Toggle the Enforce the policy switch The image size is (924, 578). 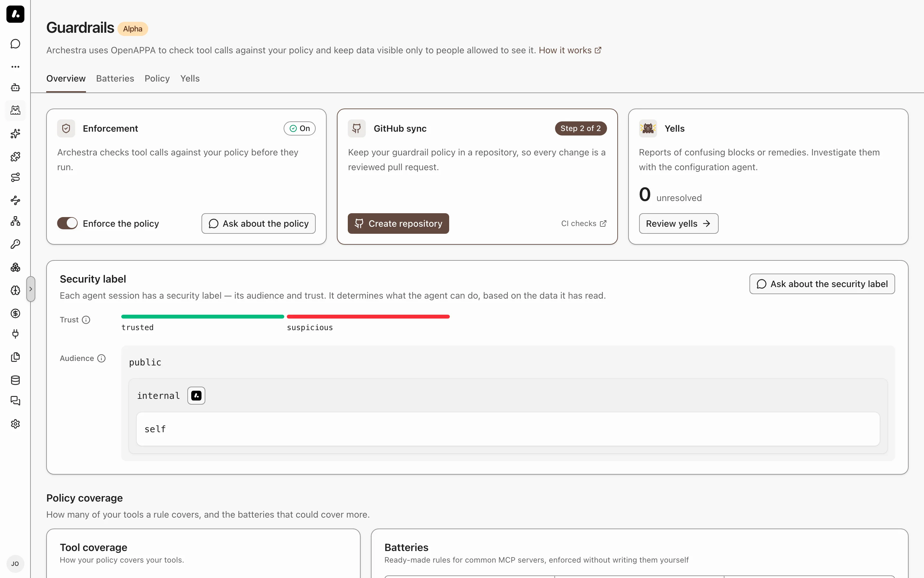(67, 223)
